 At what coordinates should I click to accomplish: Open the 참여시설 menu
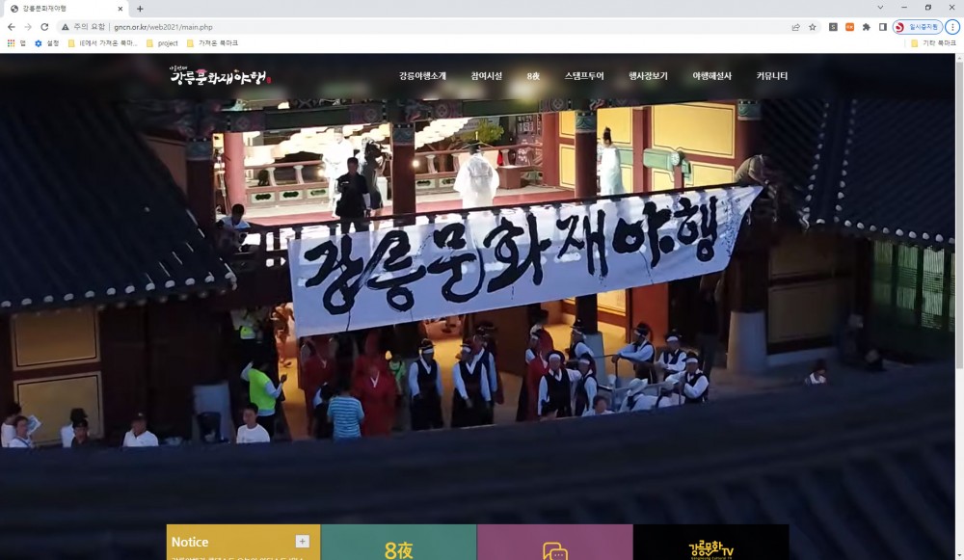click(486, 76)
